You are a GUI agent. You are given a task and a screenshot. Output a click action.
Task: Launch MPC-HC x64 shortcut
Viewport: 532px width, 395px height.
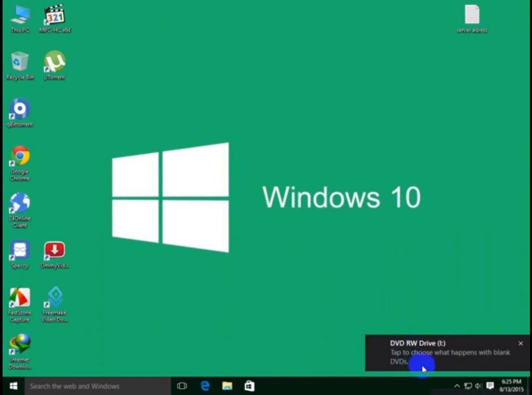pyautogui.click(x=55, y=19)
